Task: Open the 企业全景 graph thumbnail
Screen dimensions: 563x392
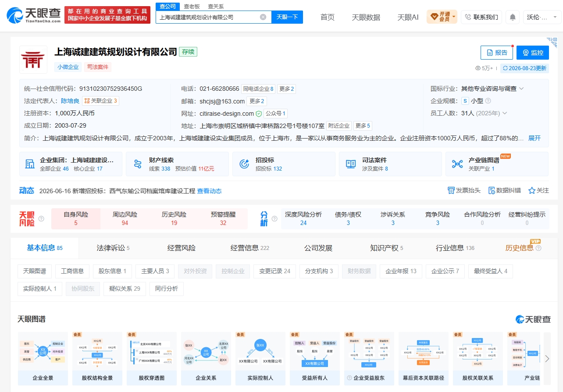Action: (43, 359)
